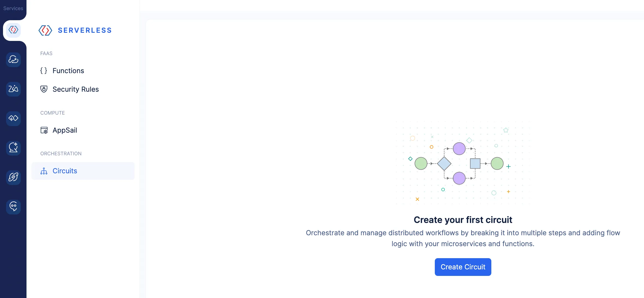This screenshot has width=644, height=298.
Task: Go to Security Rules menu item
Action: pyautogui.click(x=76, y=89)
